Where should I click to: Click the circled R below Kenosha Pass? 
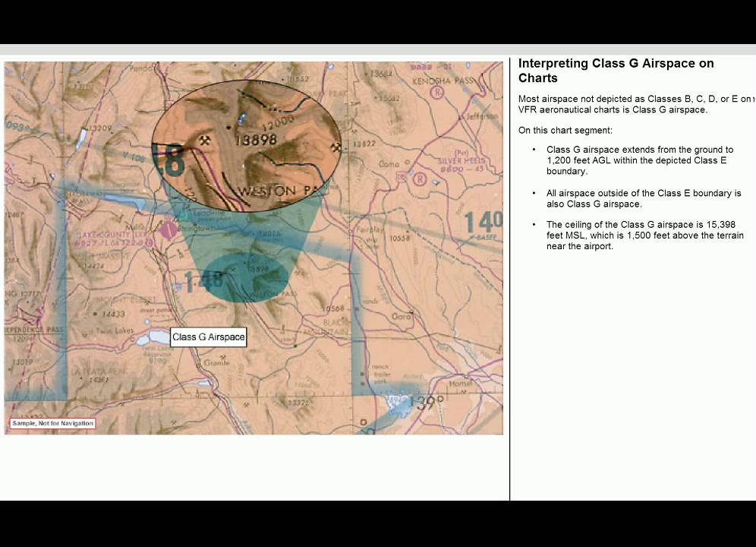point(436,92)
